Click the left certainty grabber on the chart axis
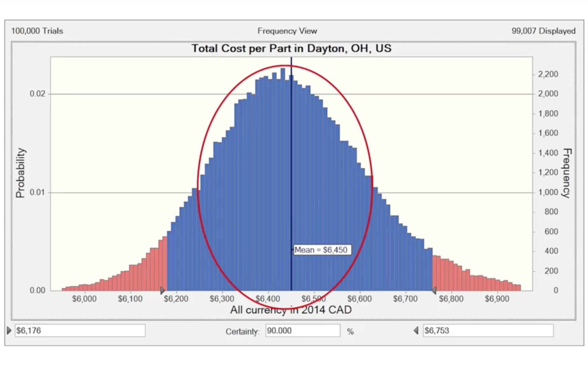588x369 pixels. pos(162,290)
